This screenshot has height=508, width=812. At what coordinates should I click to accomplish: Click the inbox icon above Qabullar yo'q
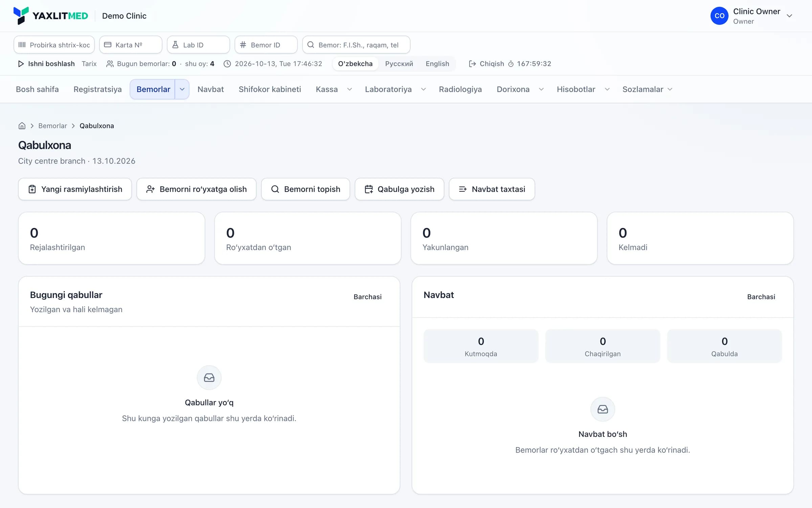[x=209, y=378]
